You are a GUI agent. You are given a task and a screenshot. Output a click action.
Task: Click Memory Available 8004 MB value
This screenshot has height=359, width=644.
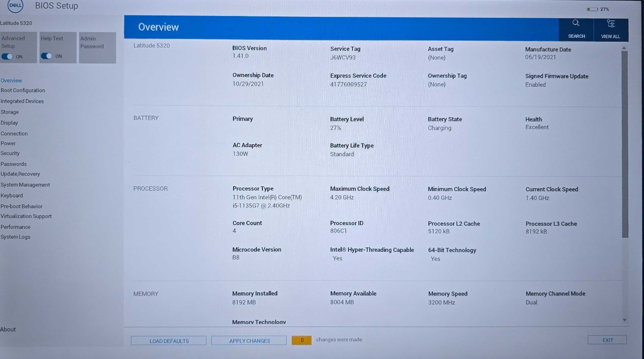click(342, 302)
